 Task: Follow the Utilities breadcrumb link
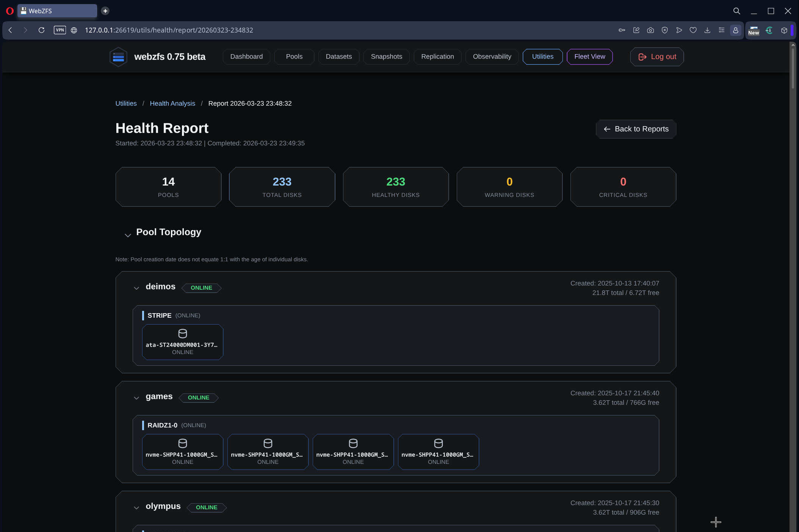(x=126, y=103)
